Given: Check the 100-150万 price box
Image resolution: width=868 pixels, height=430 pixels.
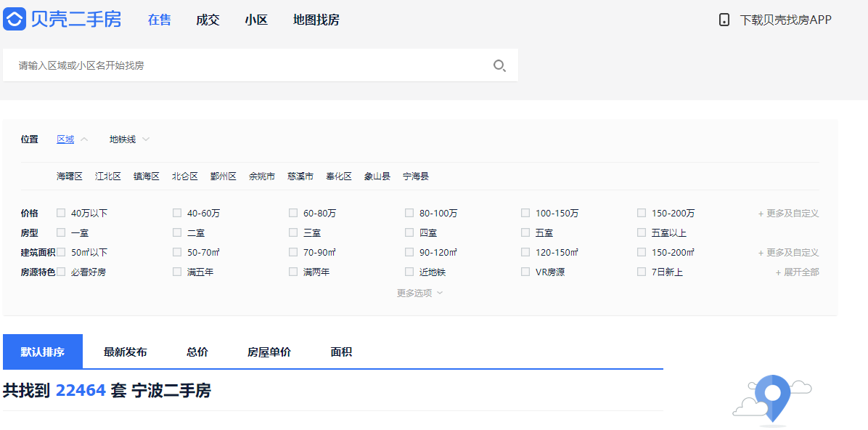Looking at the screenshot, I should [525, 213].
